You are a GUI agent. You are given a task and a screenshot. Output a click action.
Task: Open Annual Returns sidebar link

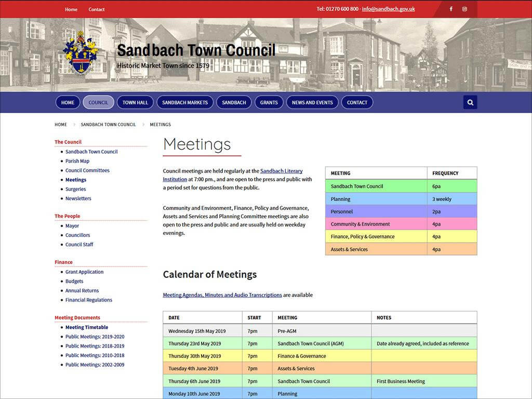click(x=82, y=290)
